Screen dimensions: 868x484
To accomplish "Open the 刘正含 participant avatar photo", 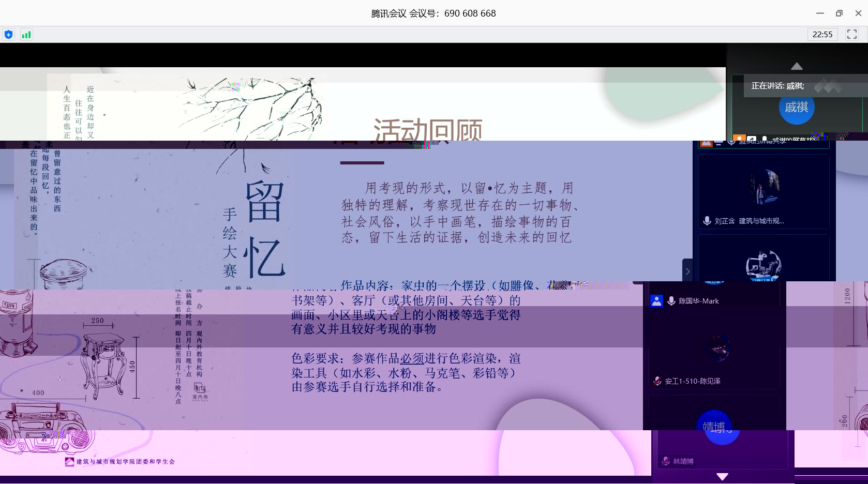I will click(764, 187).
